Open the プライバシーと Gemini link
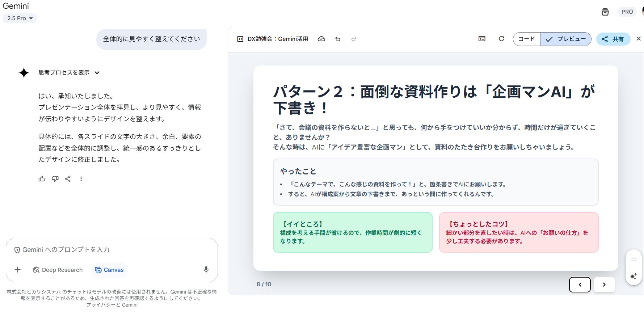Viewport: 644px width, 312px height. coord(112,305)
